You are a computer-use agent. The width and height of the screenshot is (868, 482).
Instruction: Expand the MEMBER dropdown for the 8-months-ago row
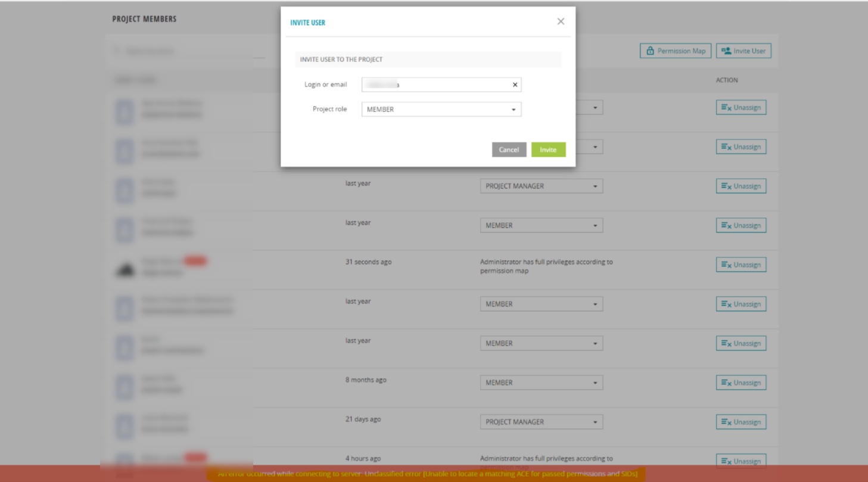[x=594, y=382]
